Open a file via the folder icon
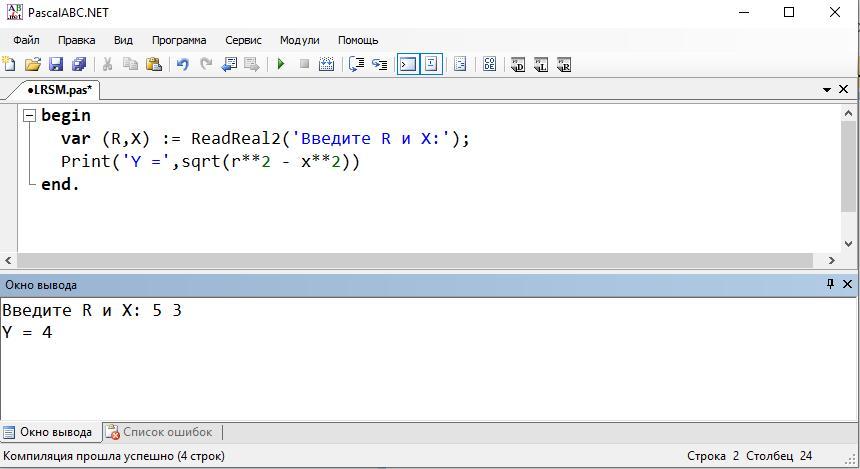The width and height of the screenshot is (860, 469). (x=33, y=64)
